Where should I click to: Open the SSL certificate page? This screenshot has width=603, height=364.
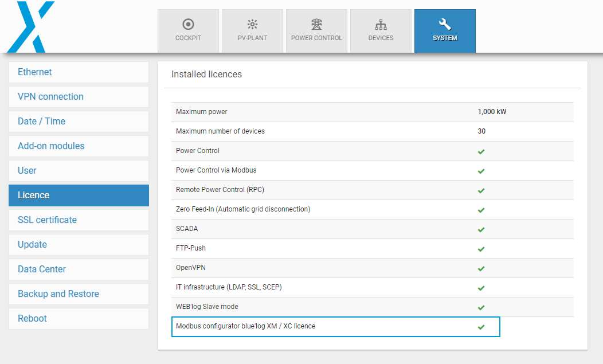(x=79, y=220)
